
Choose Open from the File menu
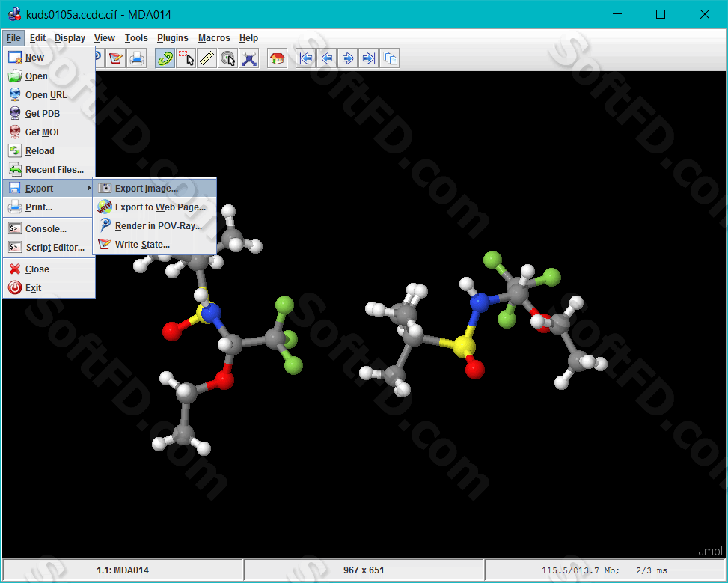coord(49,76)
